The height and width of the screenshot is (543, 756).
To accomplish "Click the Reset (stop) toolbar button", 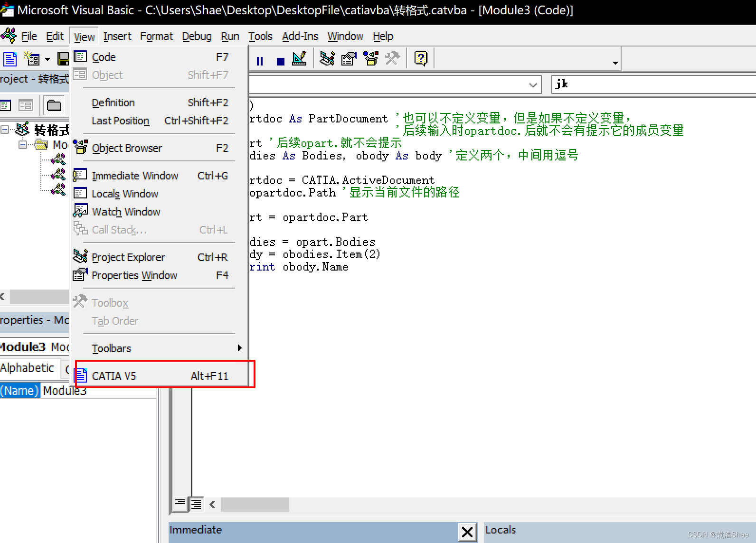I will click(280, 61).
